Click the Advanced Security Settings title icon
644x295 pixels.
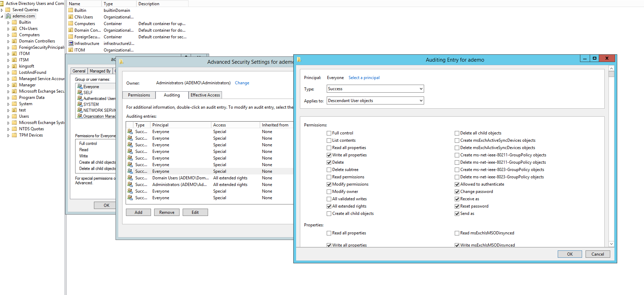click(121, 62)
